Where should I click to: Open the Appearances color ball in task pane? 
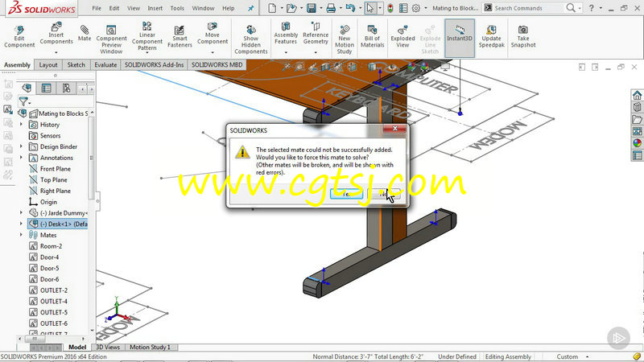point(637,143)
